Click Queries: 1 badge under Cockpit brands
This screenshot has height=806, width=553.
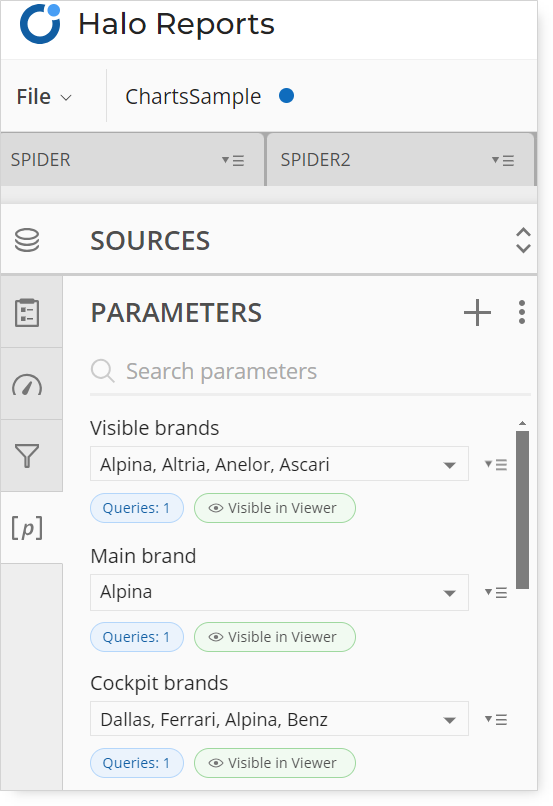pyautogui.click(x=137, y=763)
